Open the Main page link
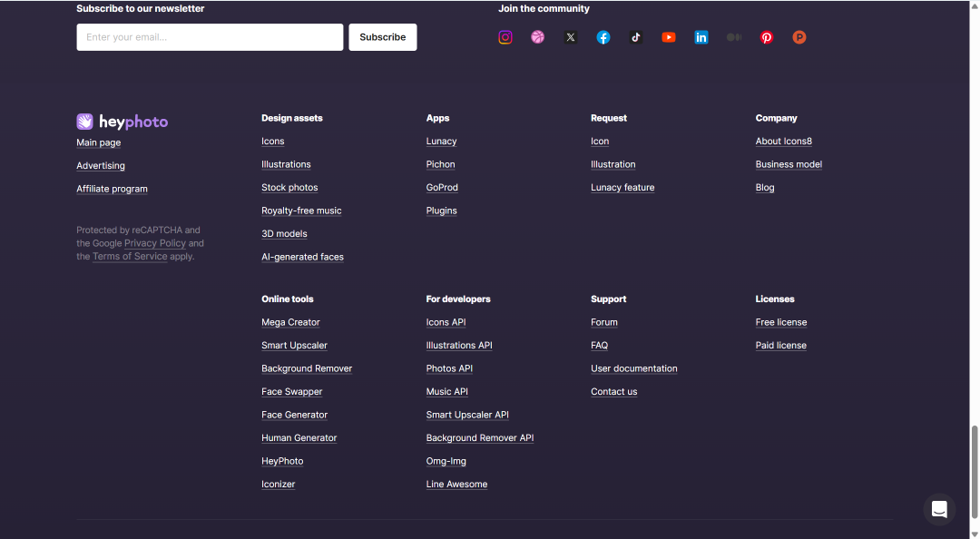The height and width of the screenshot is (539, 980). 99,142
